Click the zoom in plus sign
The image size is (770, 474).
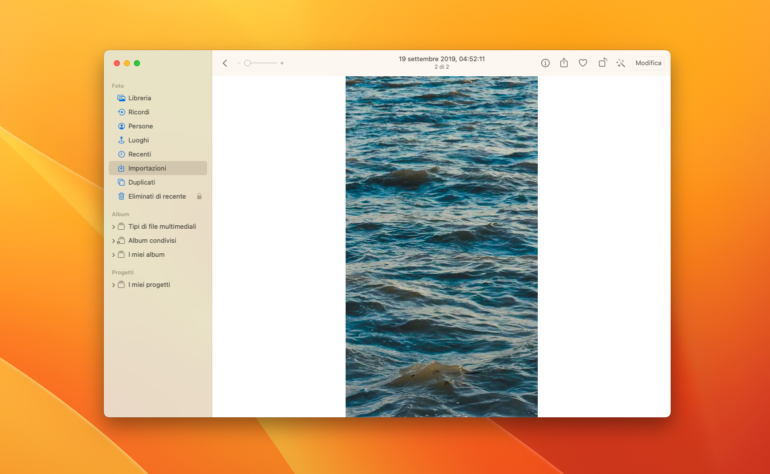(x=282, y=63)
